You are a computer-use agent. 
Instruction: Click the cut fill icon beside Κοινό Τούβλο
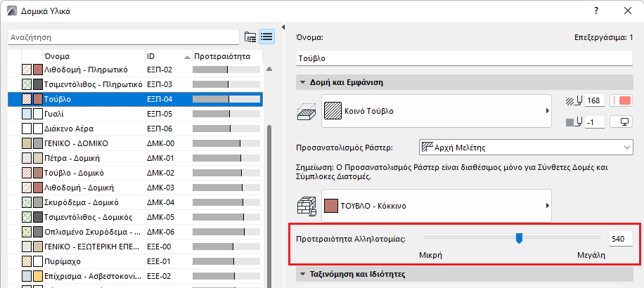tap(307, 111)
